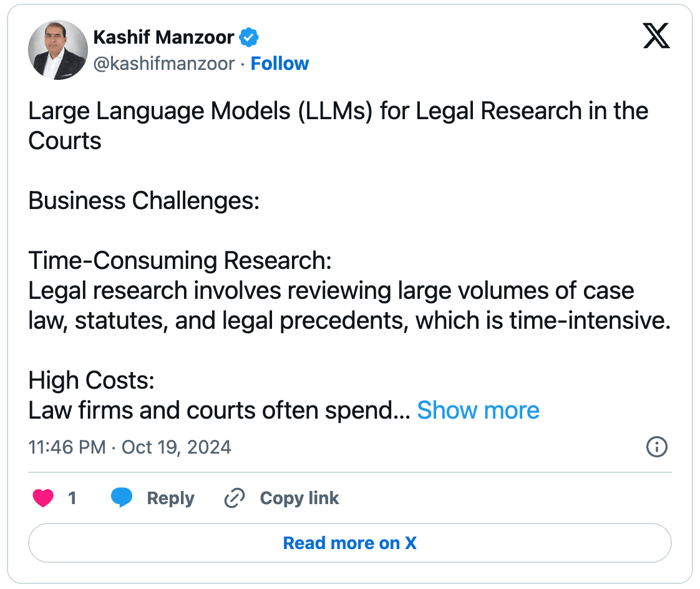The width and height of the screenshot is (700, 589).
Task: Click the Reply label
Action: click(170, 498)
